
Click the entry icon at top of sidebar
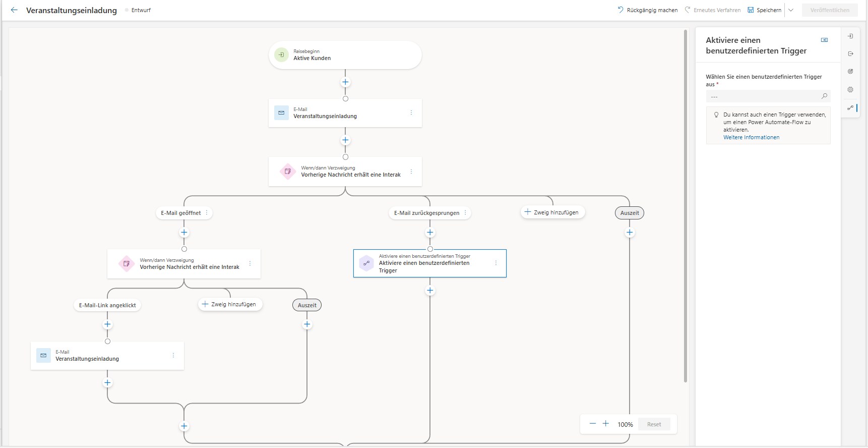click(x=850, y=36)
